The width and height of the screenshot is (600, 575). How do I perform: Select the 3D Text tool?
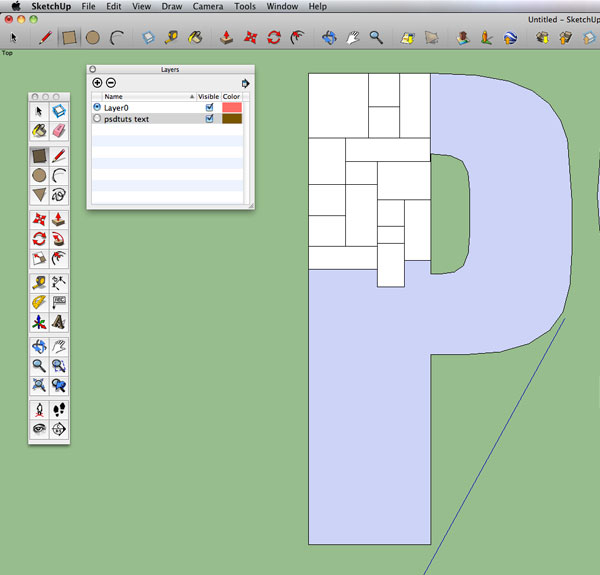[x=59, y=322]
